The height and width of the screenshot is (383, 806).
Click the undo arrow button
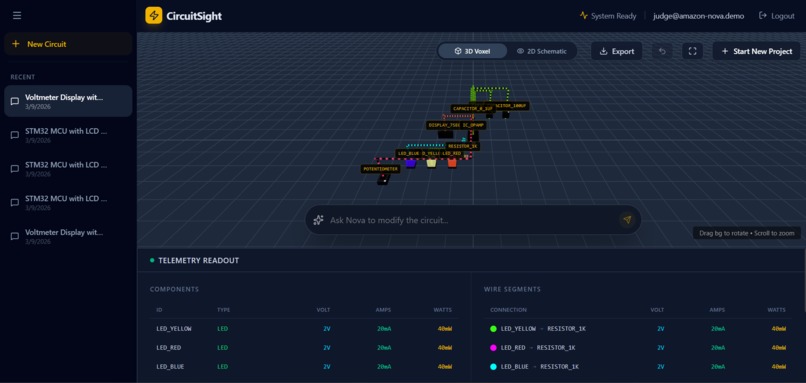pos(662,51)
